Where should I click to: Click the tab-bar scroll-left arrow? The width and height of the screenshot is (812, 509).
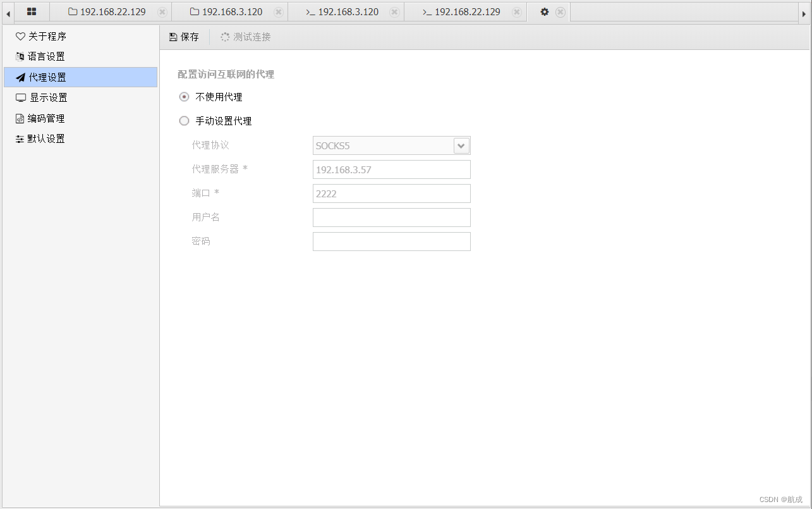click(x=8, y=13)
